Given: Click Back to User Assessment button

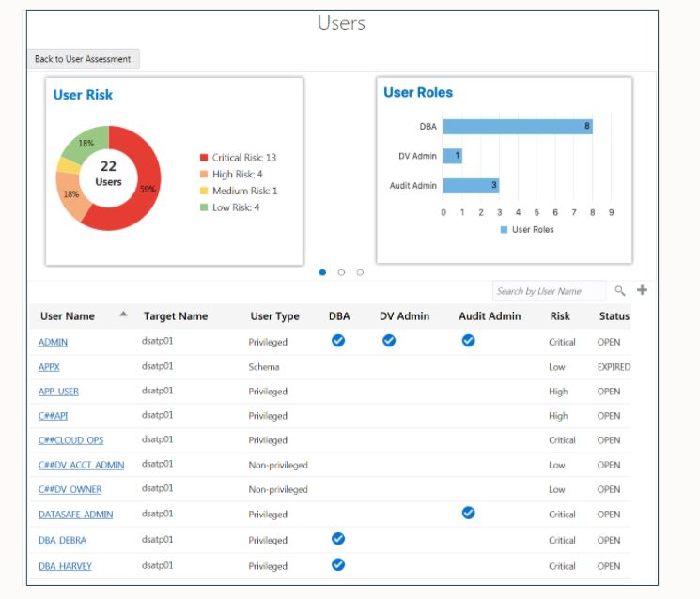Looking at the screenshot, I should tap(84, 59).
